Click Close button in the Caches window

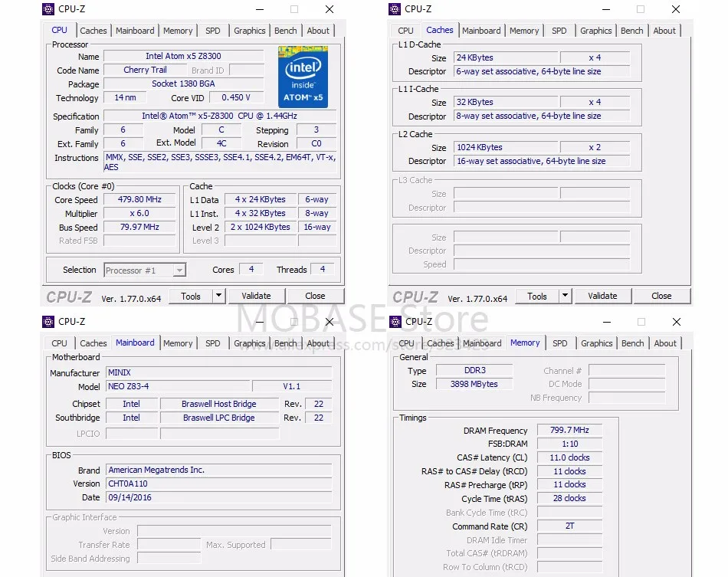pyautogui.click(x=661, y=296)
